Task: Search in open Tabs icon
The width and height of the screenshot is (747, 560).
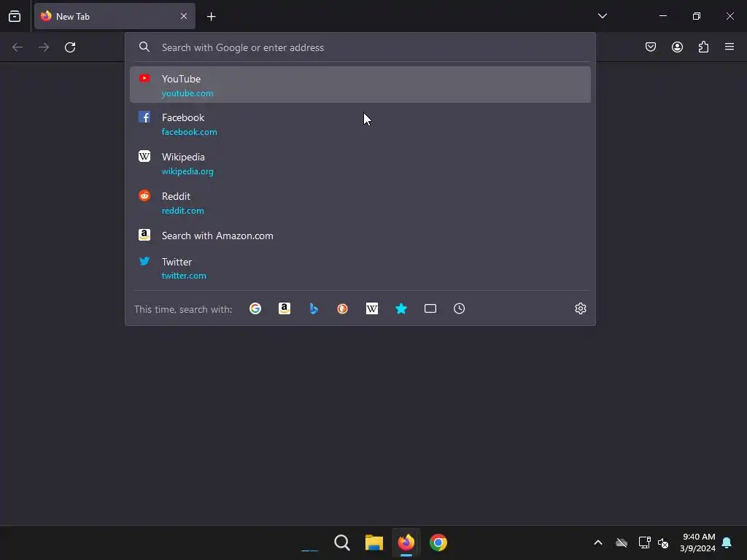Action: (430, 308)
